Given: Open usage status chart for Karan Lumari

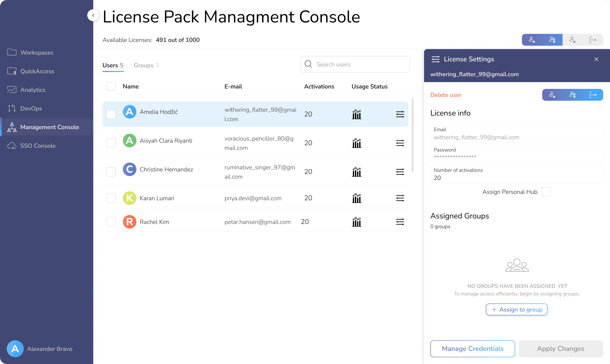Looking at the screenshot, I should point(357,198).
